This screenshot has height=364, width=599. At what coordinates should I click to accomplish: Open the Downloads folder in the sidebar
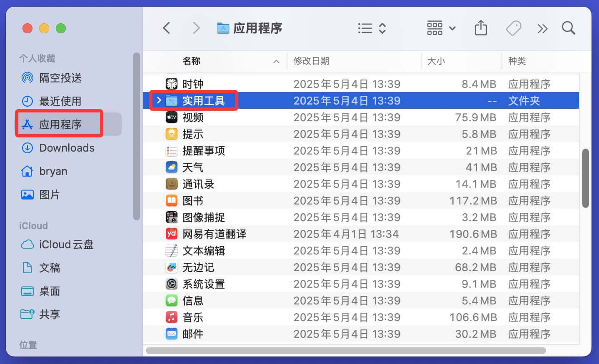pyautogui.click(x=66, y=148)
